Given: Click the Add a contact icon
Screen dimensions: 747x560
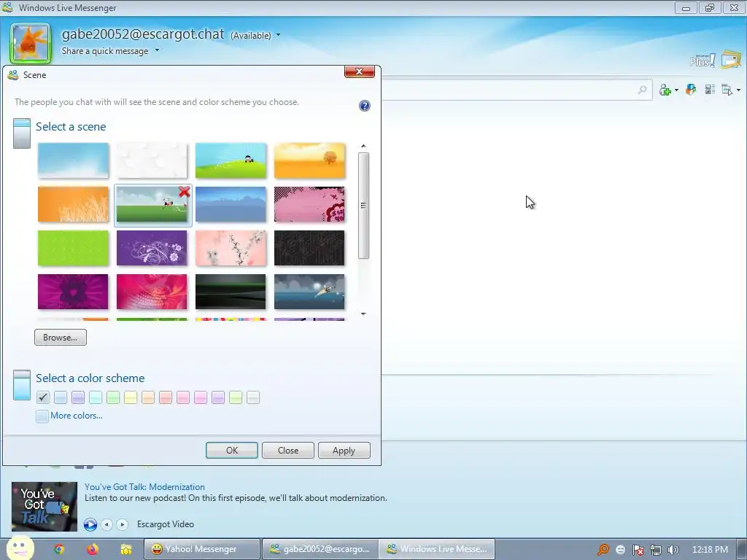Looking at the screenshot, I should [x=665, y=90].
